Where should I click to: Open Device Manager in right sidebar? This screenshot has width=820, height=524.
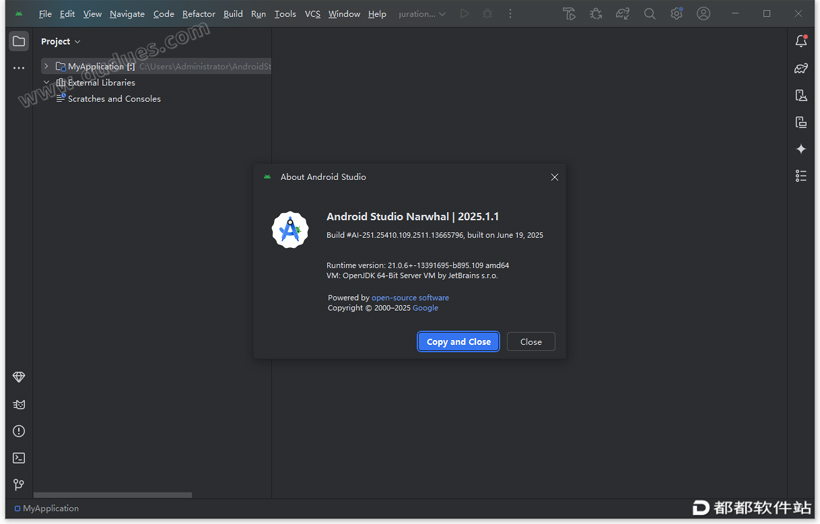[x=801, y=95]
